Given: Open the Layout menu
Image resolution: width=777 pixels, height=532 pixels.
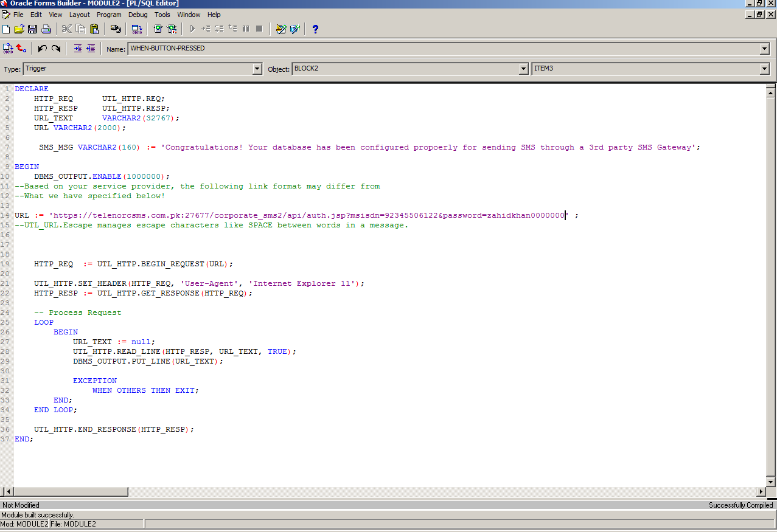Looking at the screenshot, I should [x=80, y=15].
